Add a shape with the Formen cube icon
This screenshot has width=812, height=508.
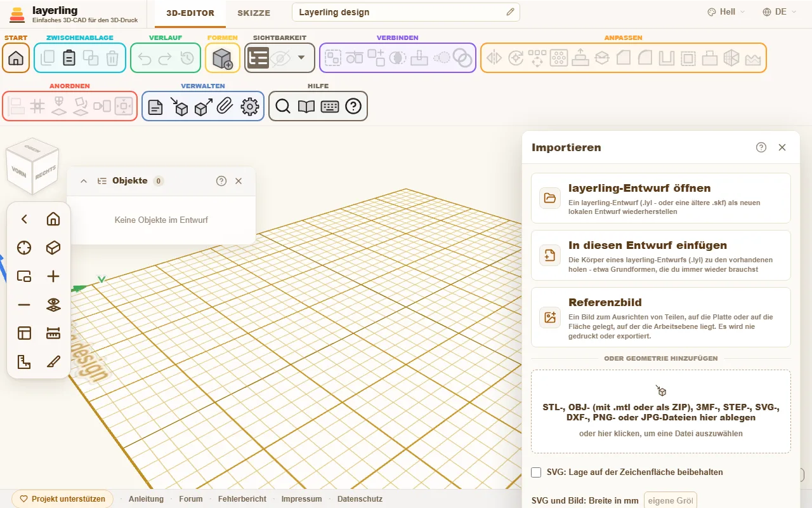(x=223, y=58)
